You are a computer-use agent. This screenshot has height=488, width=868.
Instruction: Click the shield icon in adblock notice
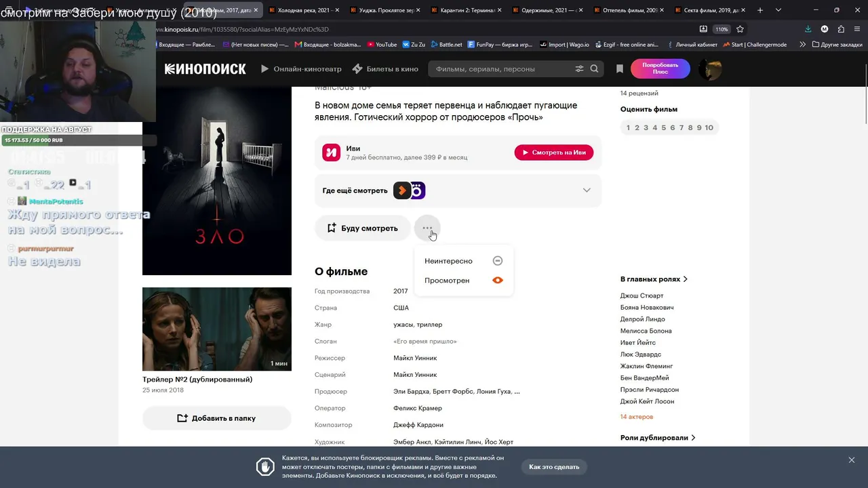pyautogui.click(x=265, y=467)
